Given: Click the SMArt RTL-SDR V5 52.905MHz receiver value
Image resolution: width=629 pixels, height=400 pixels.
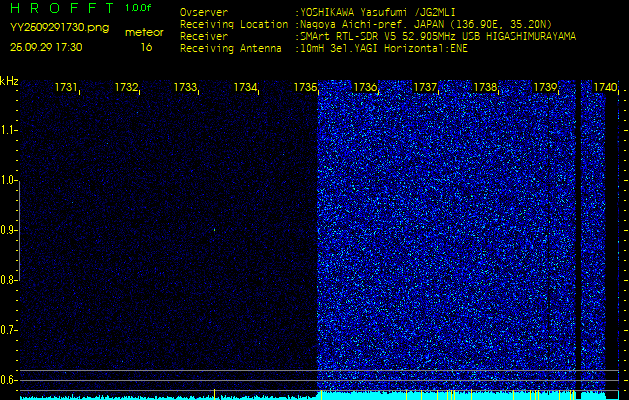Looking at the screenshot, I should [x=437, y=37].
